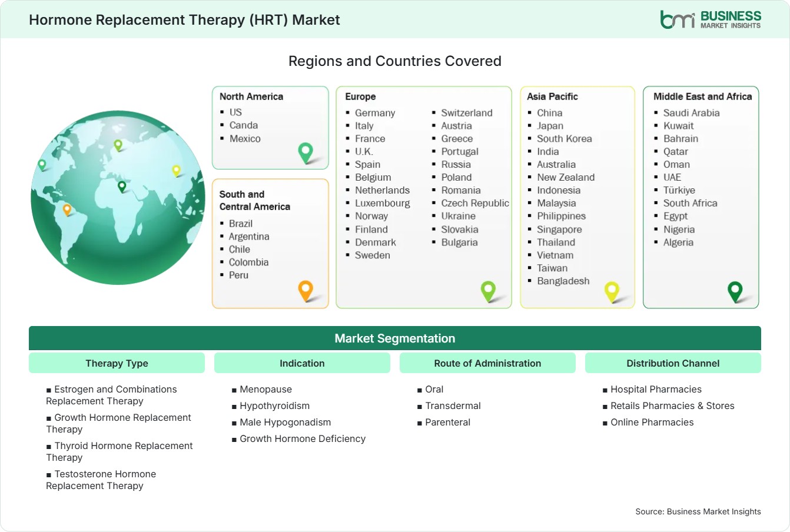Image resolution: width=790 pixels, height=532 pixels.
Task: Click 'Bangladesh' in Asia Pacific list
Action: pos(563,281)
